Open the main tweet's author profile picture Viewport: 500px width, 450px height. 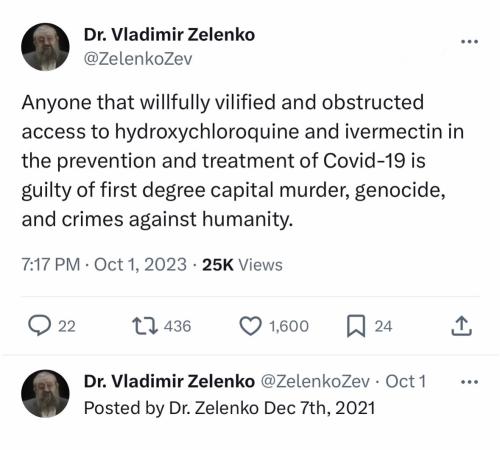(45, 47)
